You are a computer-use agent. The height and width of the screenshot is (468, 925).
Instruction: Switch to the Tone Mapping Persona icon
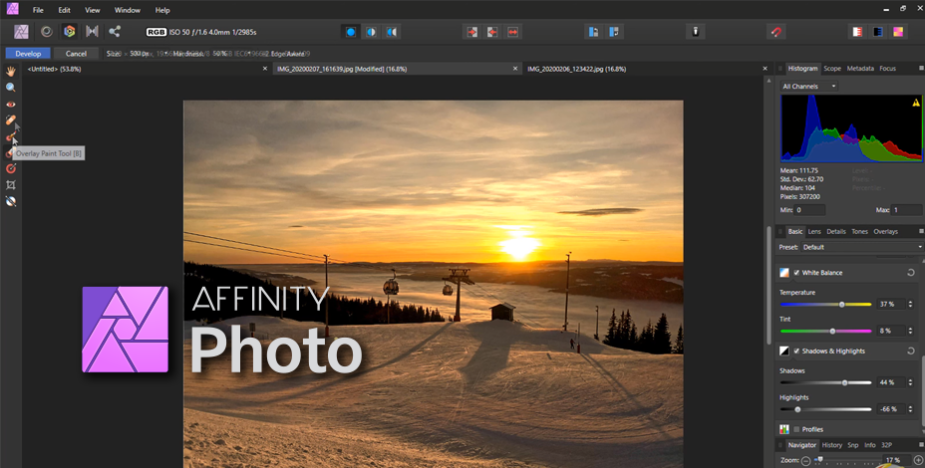(x=92, y=32)
